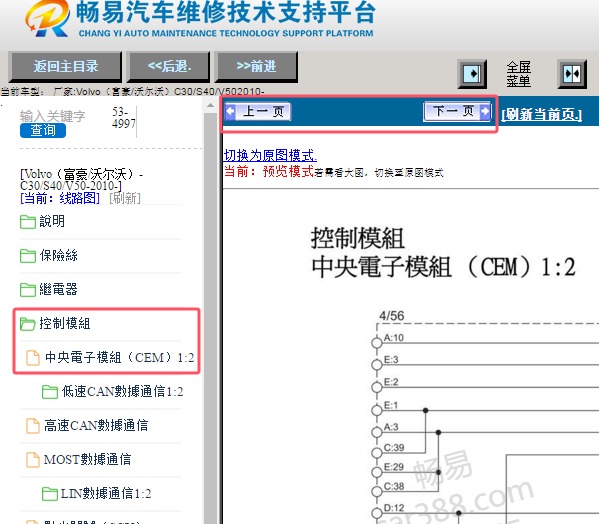Click the A:10 pin label

click(393, 338)
